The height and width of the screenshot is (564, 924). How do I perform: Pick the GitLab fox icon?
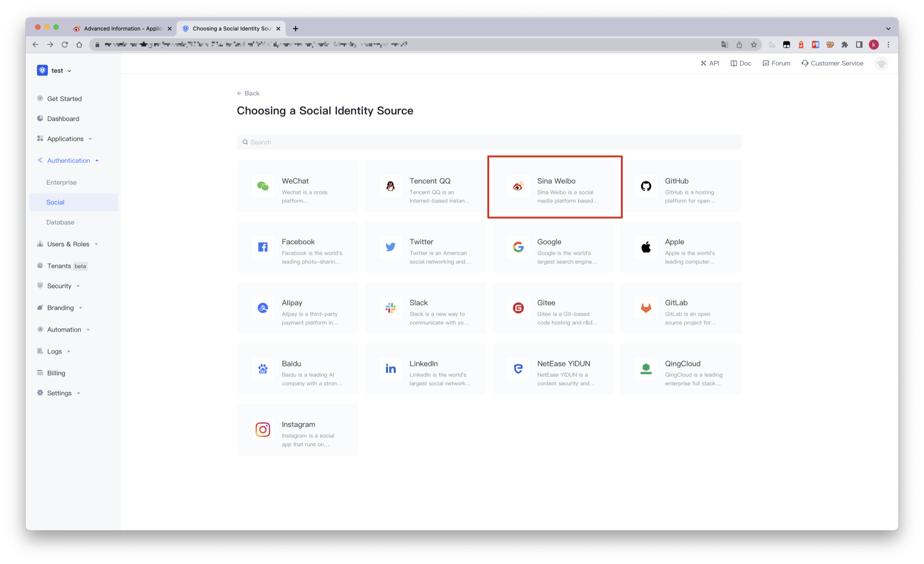pyautogui.click(x=646, y=308)
